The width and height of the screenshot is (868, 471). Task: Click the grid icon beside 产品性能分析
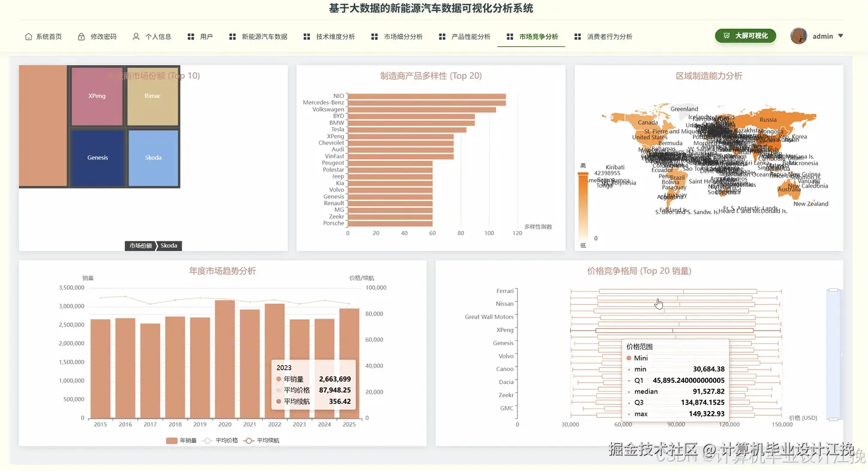click(442, 37)
